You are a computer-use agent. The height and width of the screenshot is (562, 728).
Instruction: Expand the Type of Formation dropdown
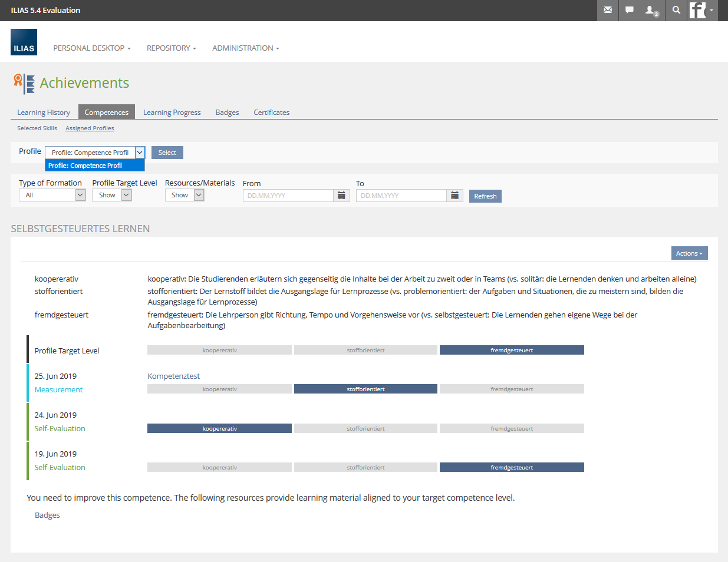[x=52, y=195]
